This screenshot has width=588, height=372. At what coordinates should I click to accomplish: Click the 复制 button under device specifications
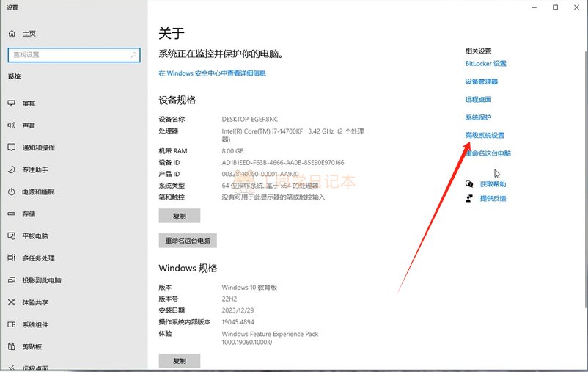tap(180, 216)
